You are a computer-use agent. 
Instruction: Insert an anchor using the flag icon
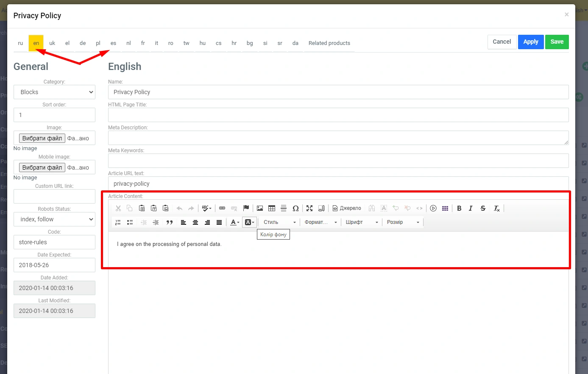pos(246,208)
